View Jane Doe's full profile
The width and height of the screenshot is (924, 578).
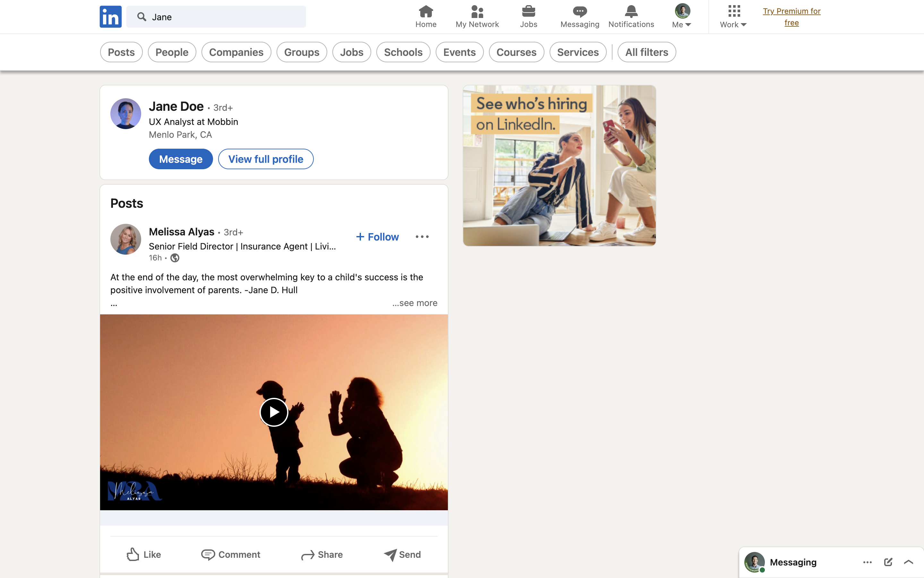click(x=266, y=159)
